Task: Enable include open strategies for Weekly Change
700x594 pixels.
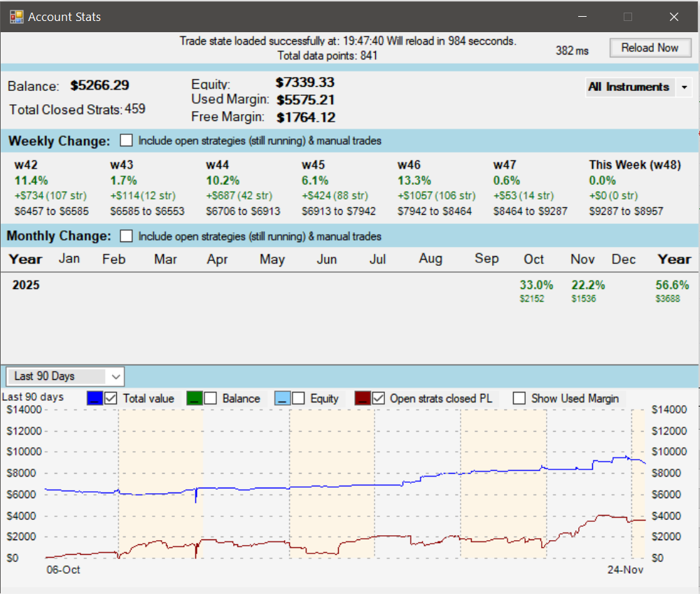Action: [x=126, y=141]
